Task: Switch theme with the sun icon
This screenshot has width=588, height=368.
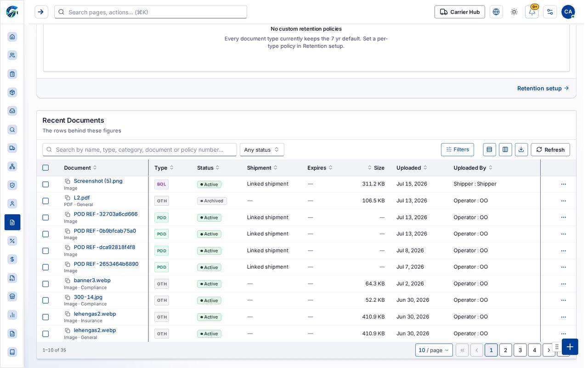Action: (x=514, y=12)
